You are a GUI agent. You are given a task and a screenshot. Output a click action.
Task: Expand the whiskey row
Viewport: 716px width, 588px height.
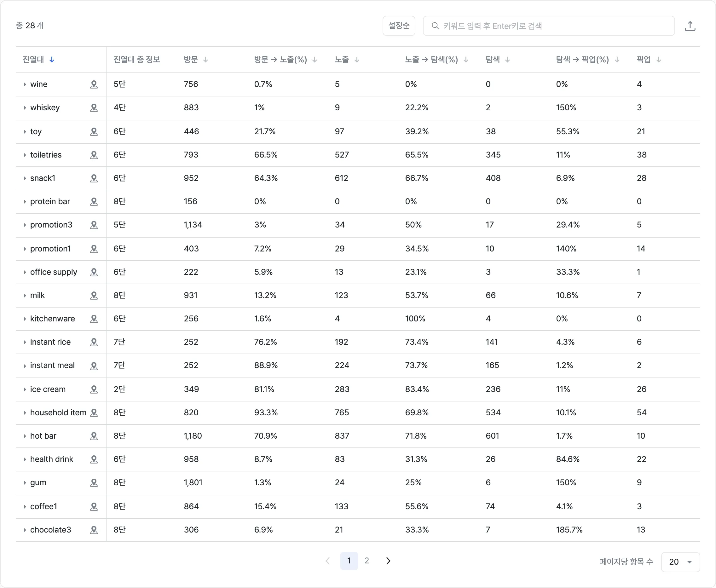click(25, 108)
